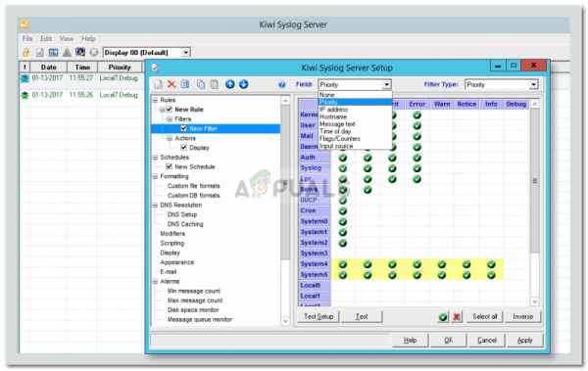Collapse the Filters tree node

point(170,119)
